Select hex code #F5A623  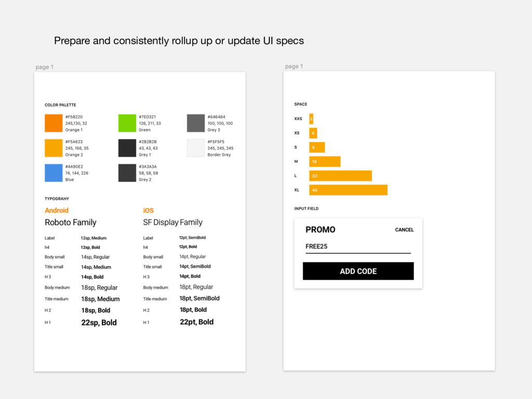pos(74,142)
